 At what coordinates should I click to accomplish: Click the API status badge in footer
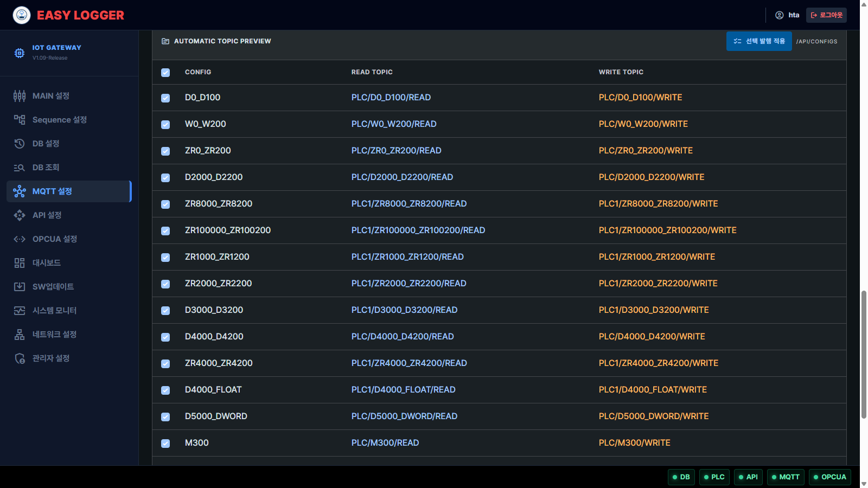(x=748, y=477)
